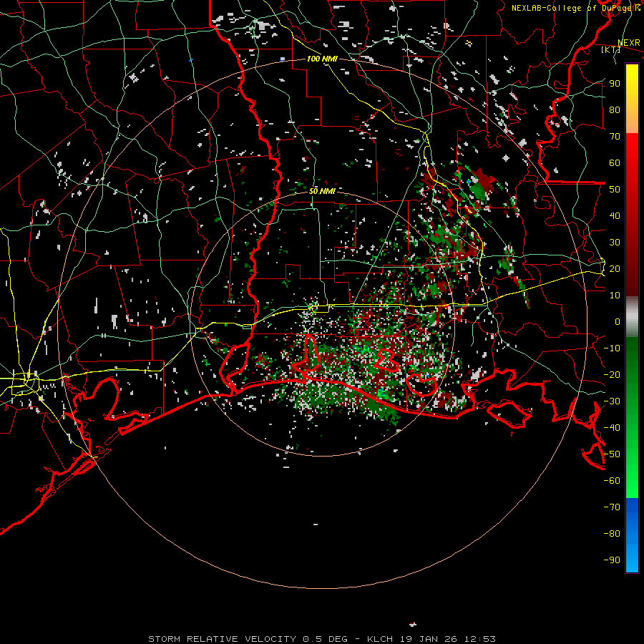Click the 0 value on the velocity scale
Image resolution: width=644 pixels, height=644 pixels.
[618, 322]
